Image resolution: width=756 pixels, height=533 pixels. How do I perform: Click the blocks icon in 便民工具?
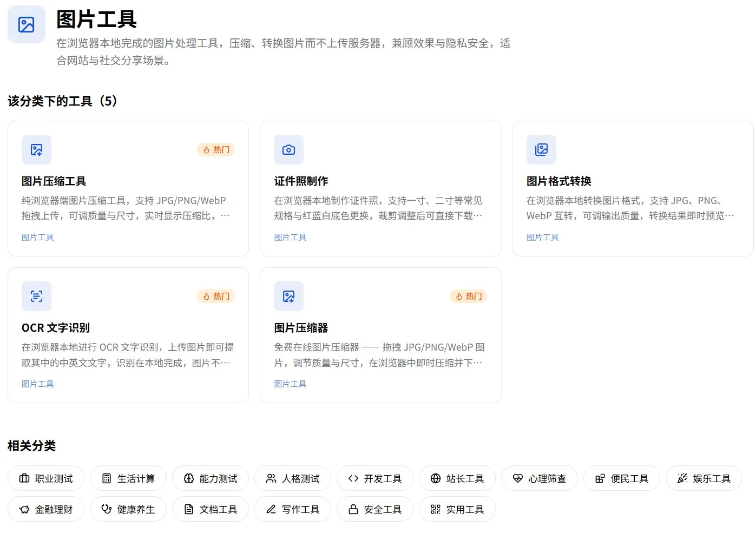(x=600, y=478)
